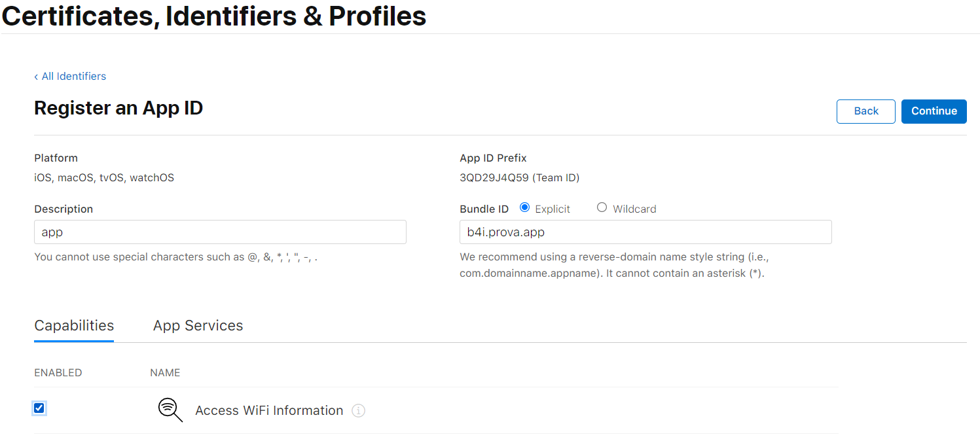This screenshot has height=443, width=980.
Task: Select the Explicit Bundle ID radio button
Action: [x=524, y=207]
